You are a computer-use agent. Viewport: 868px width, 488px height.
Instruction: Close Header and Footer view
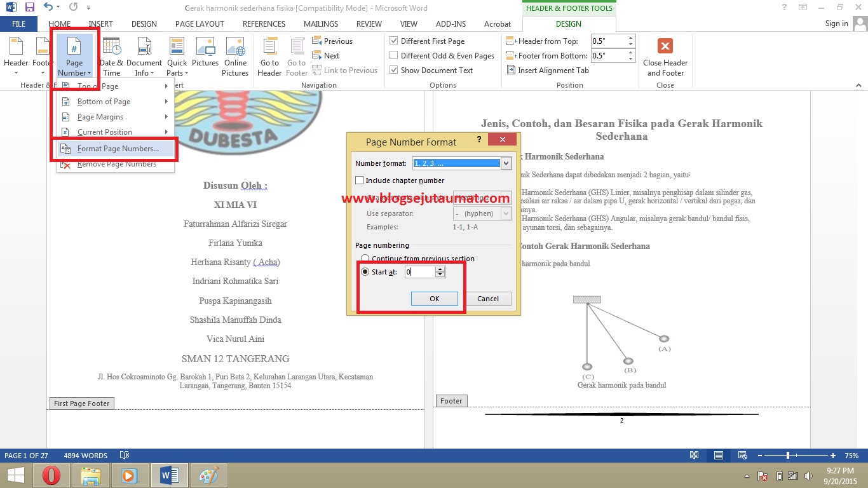[665, 56]
